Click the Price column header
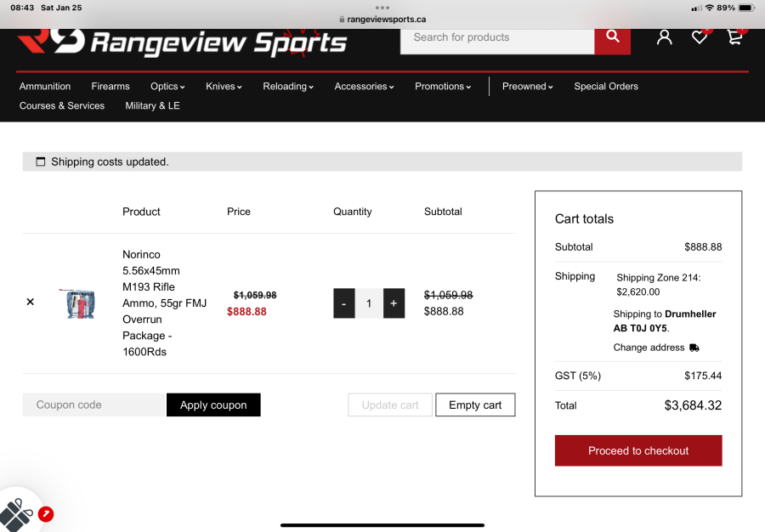 pos(239,212)
